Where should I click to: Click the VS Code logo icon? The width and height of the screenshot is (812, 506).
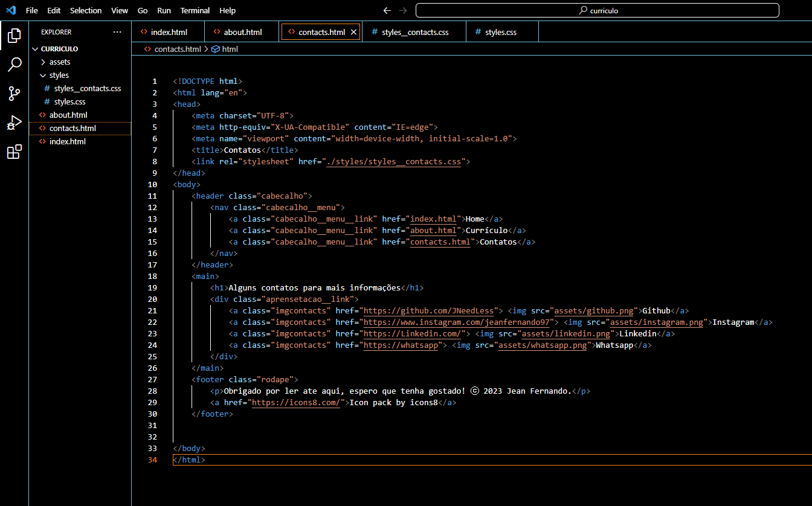click(11, 10)
